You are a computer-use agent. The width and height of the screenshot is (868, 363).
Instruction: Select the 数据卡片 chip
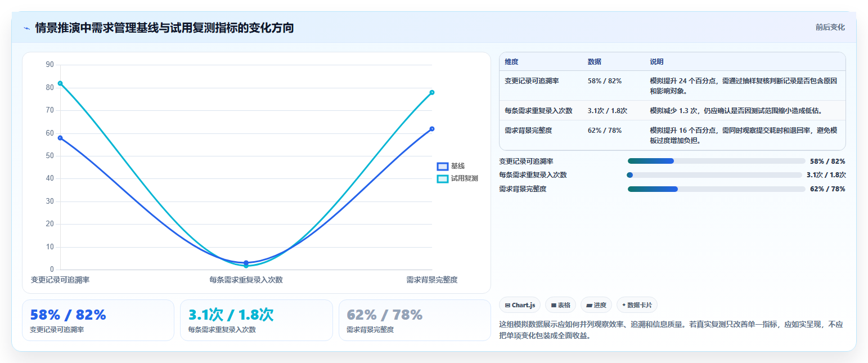pos(637,305)
